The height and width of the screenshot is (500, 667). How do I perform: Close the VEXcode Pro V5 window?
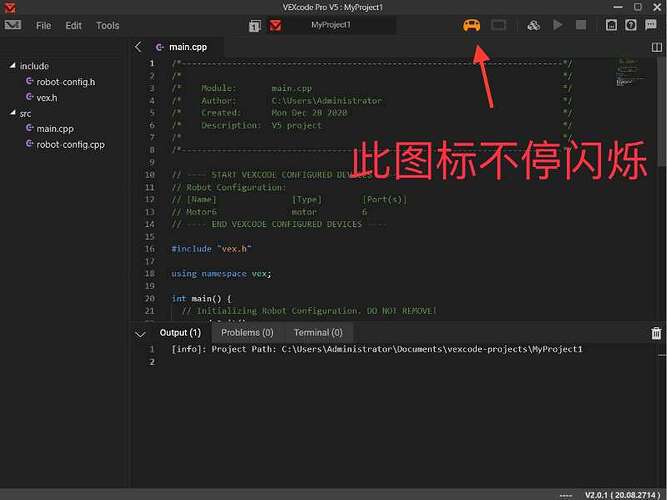coord(657,7)
